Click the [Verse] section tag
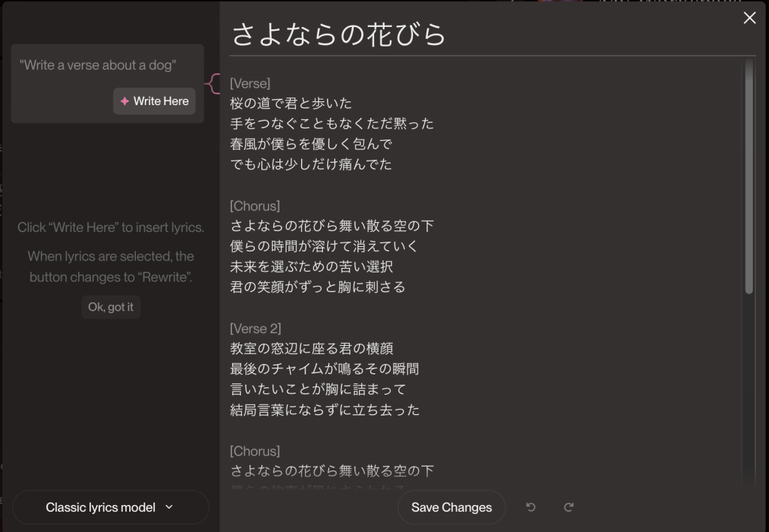 point(250,83)
